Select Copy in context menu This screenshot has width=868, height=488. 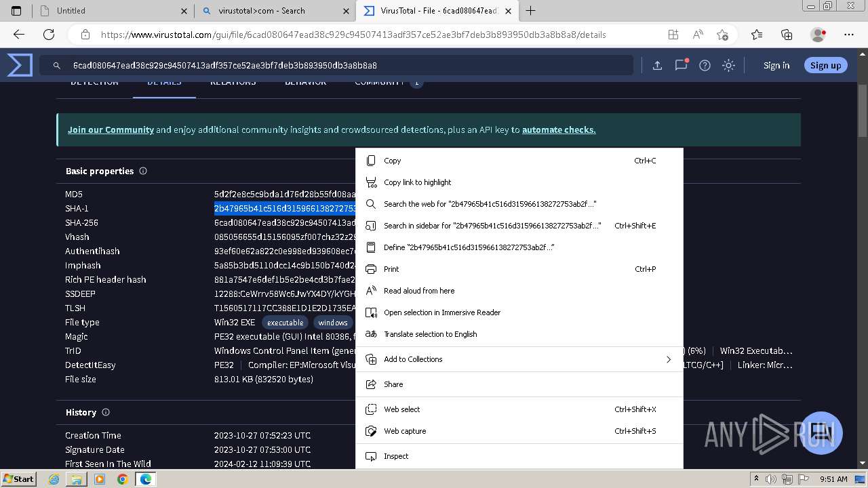(519, 161)
